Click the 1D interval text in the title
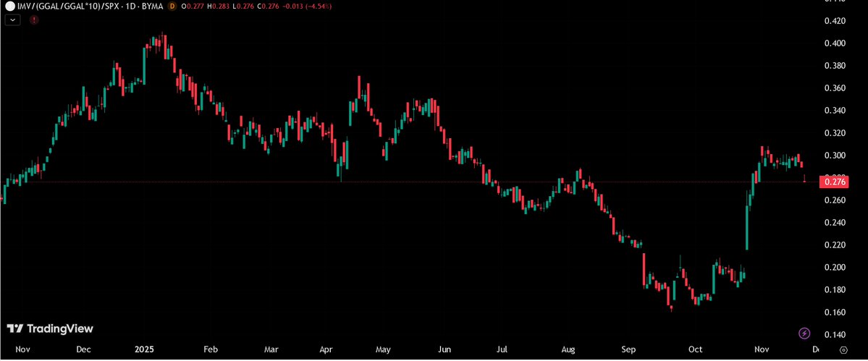 pos(130,6)
